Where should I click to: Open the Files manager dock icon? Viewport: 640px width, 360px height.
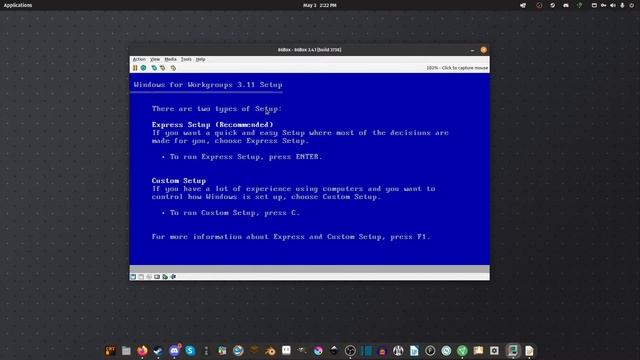126,351
